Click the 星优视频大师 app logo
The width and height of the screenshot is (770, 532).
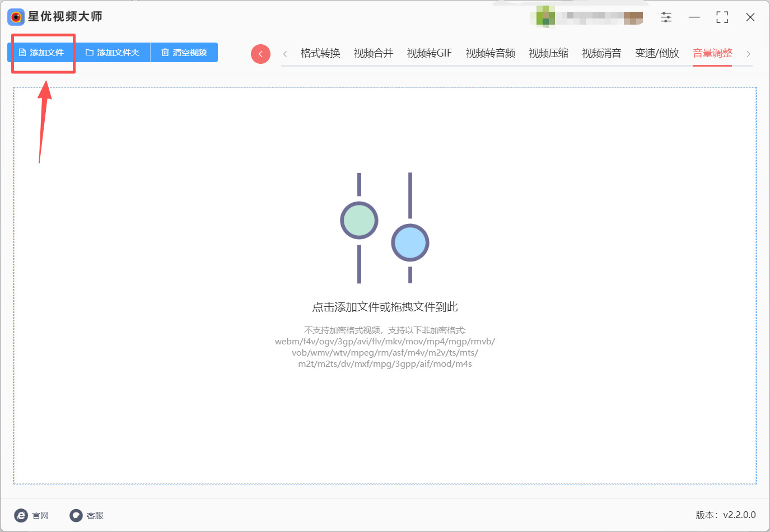16,17
